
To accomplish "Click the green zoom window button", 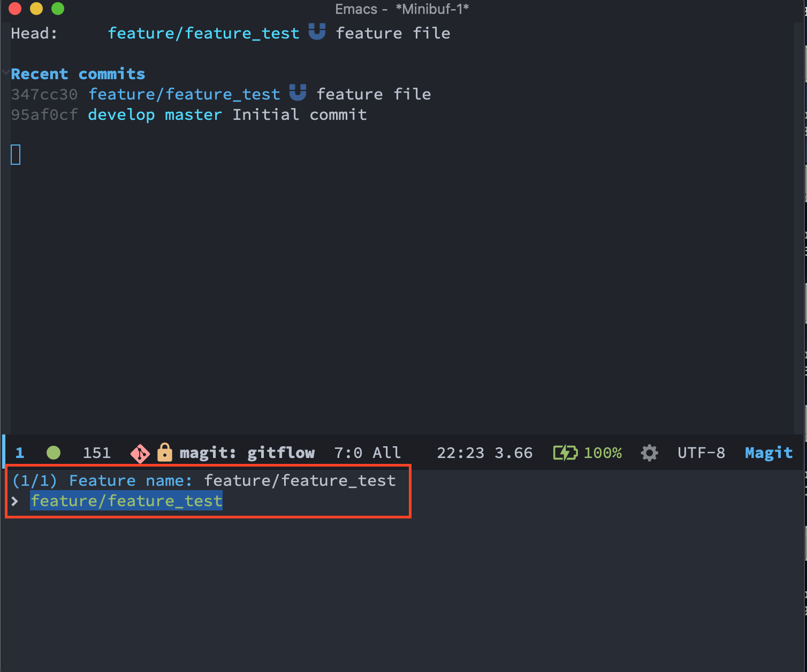I will [x=58, y=9].
